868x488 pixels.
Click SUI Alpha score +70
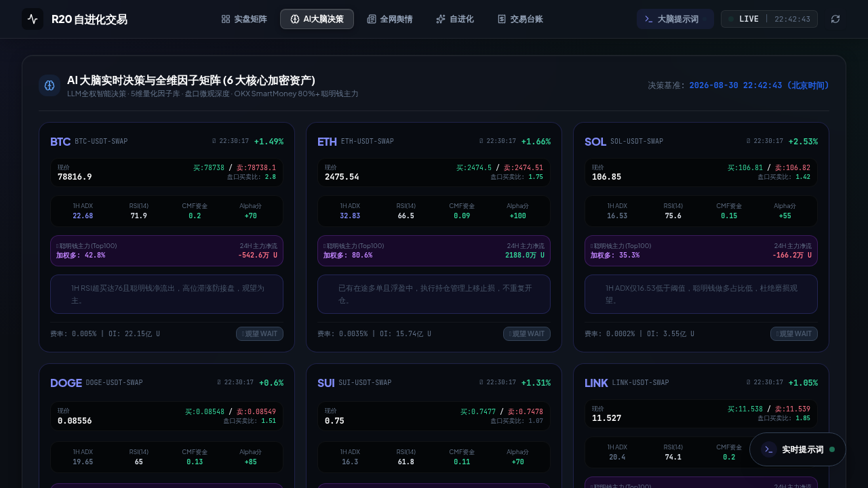tap(517, 462)
